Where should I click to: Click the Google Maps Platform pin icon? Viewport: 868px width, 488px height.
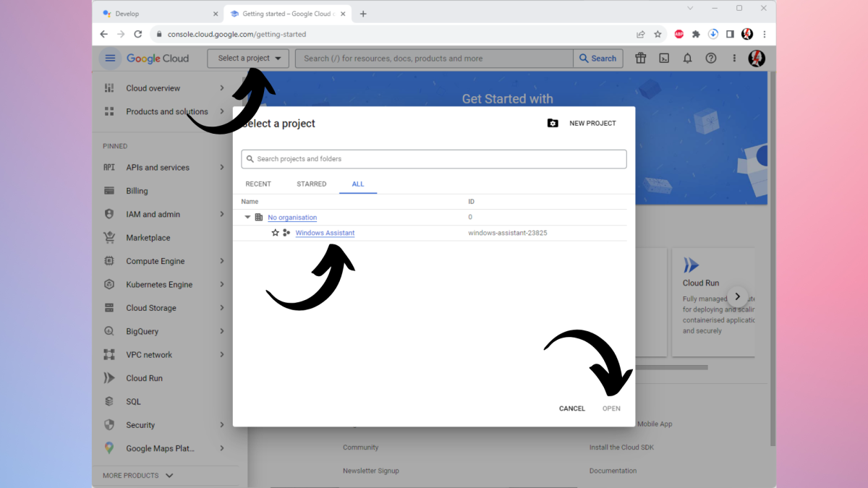(x=109, y=448)
